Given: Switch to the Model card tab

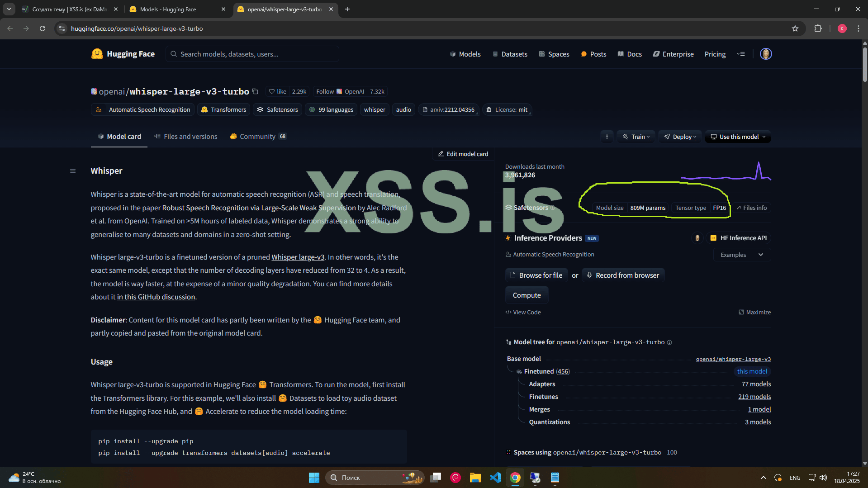Looking at the screenshot, I should 119,137.
